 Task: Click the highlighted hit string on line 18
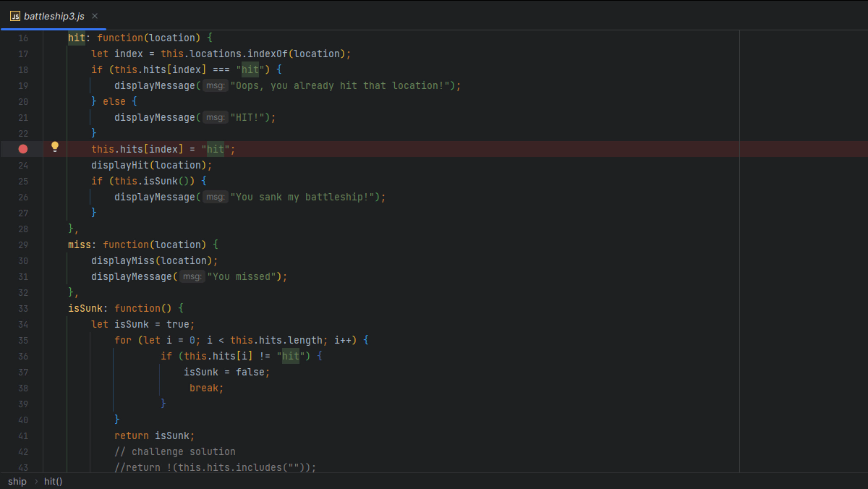pos(250,69)
